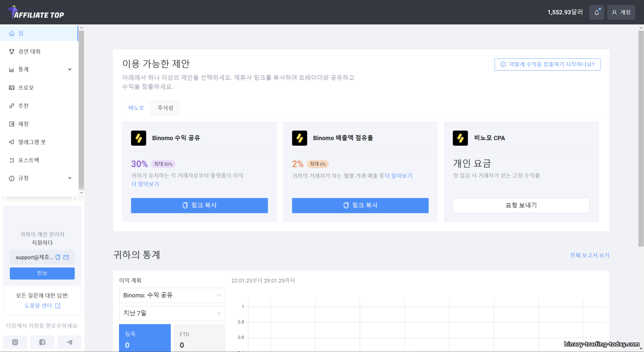Screen dimensions: 644x352
Task: Click the envelope icon beside support email
Action: pos(66,258)
